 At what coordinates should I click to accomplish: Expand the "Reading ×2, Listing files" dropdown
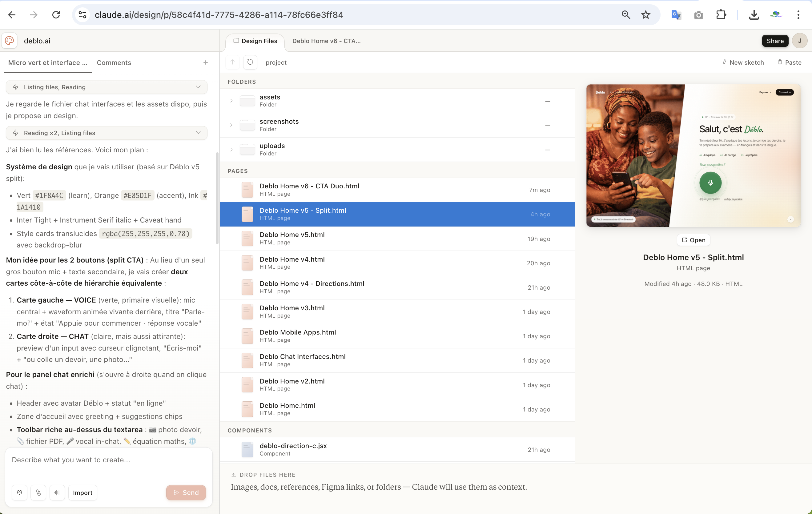198,133
